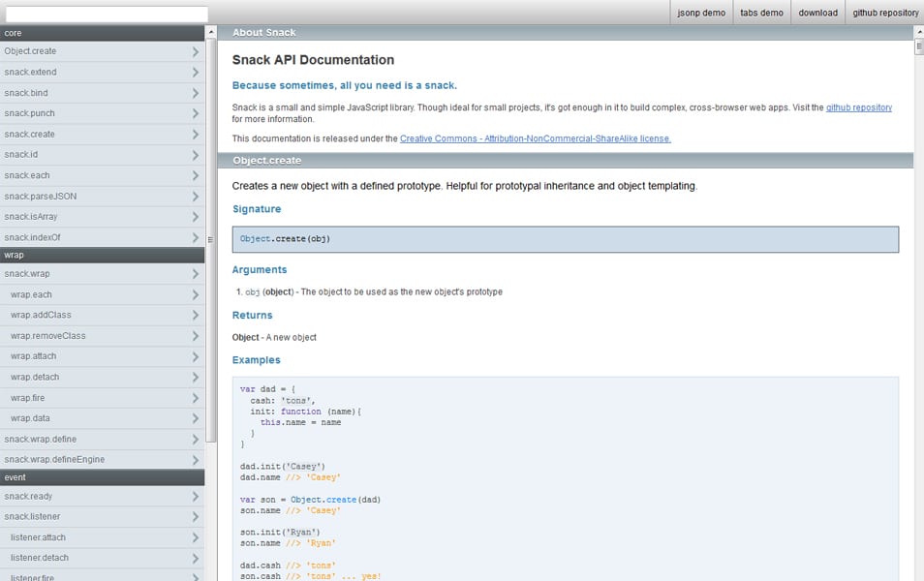Click the chevron arrow beside snack.id
924x581 pixels.
coord(195,155)
